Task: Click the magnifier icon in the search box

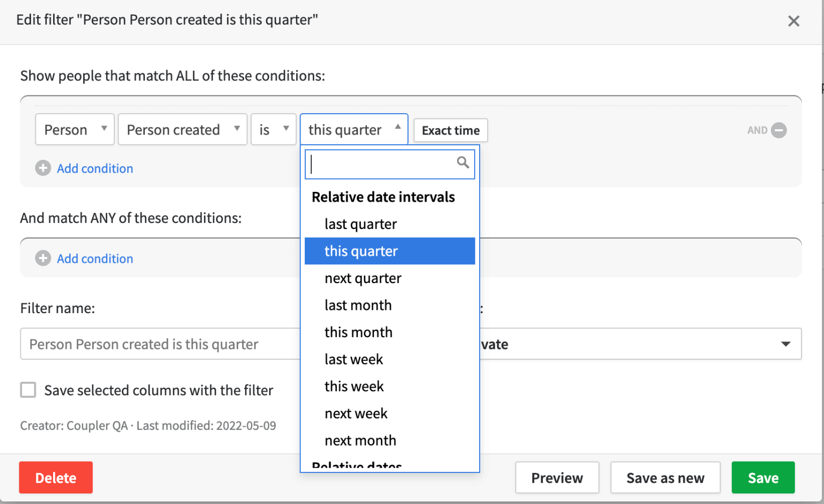Action: (462, 162)
